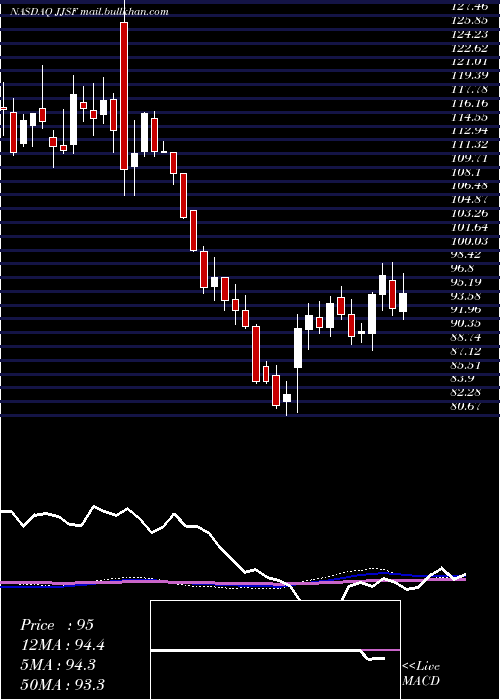This screenshot has height=700, width=500.
Task: Click the 80.67 bottom price label
Action: (466, 407)
